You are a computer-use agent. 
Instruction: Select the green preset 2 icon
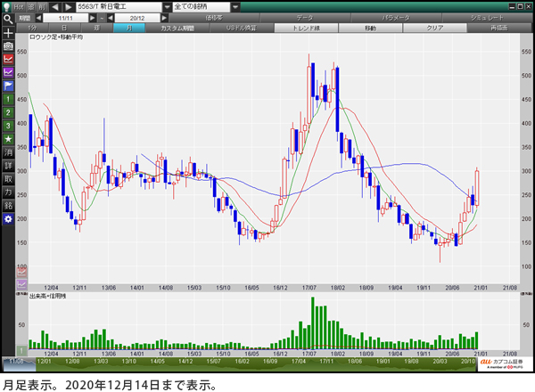pos(8,112)
